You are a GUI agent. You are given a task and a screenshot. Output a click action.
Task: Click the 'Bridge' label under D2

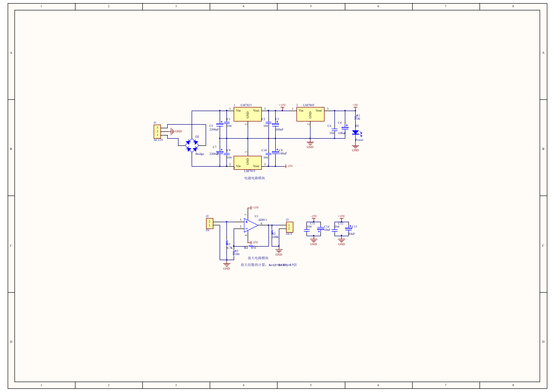[x=200, y=154]
